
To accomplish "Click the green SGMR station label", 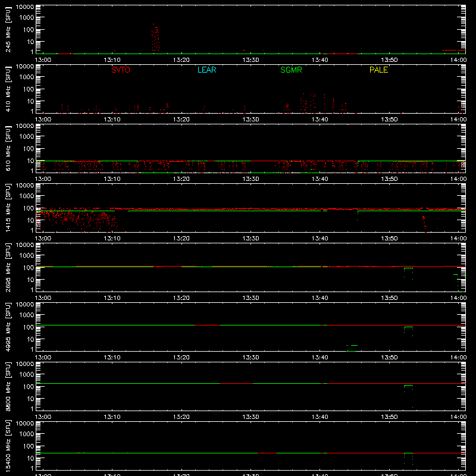I will [x=291, y=70].
